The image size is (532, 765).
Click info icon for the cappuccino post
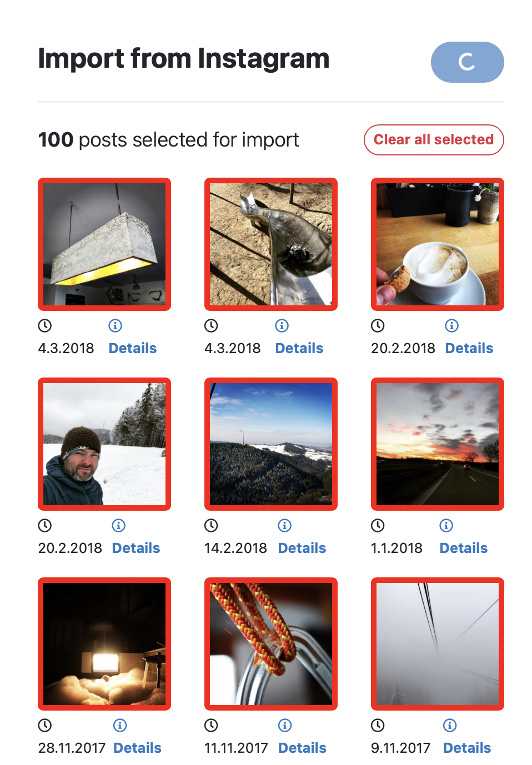452,325
